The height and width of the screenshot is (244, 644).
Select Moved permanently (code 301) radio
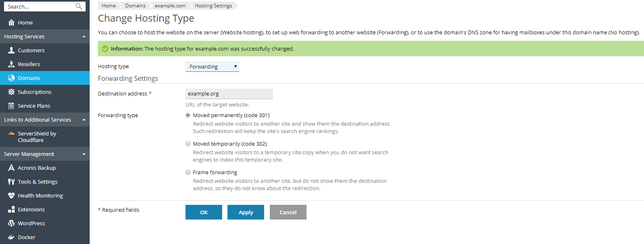(x=188, y=115)
